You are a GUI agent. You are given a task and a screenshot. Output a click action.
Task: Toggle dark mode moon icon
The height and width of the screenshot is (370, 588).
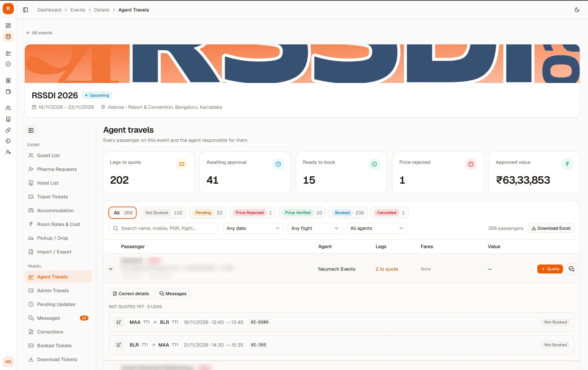577,10
